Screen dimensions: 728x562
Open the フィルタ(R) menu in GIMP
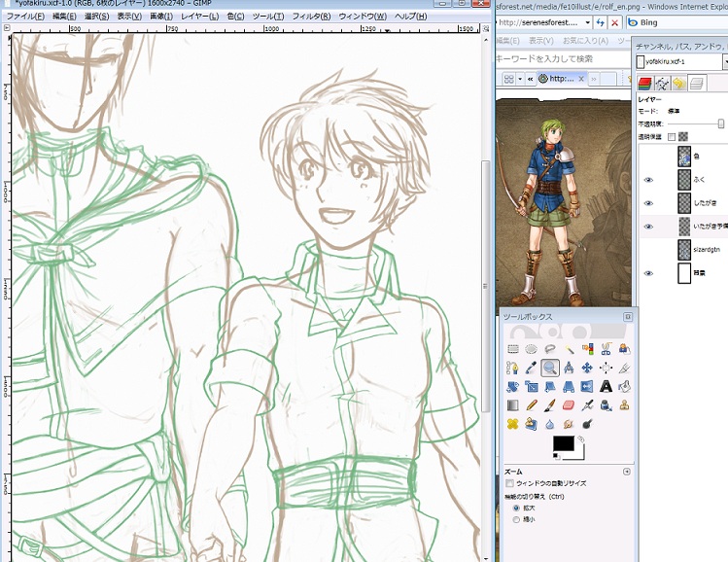click(311, 17)
